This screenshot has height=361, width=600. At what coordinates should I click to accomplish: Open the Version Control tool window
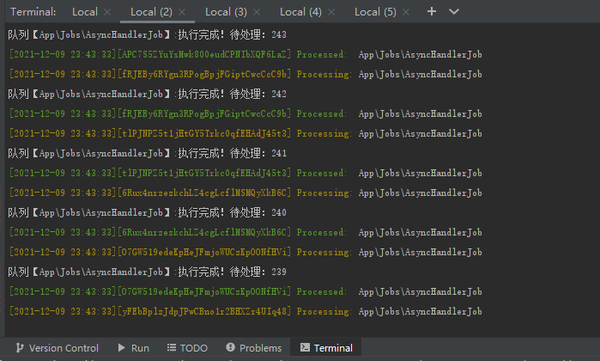pyautogui.click(x=57, y=348)
